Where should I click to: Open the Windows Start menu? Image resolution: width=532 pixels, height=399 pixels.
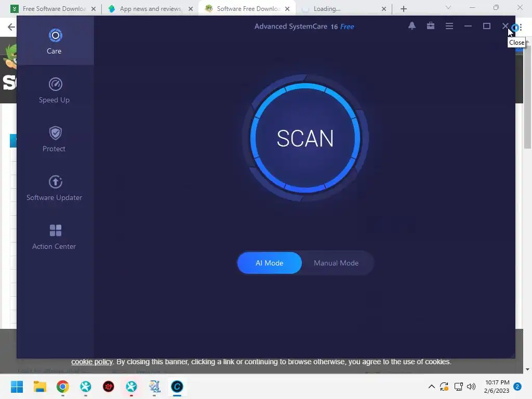click(x=17, y=387)
